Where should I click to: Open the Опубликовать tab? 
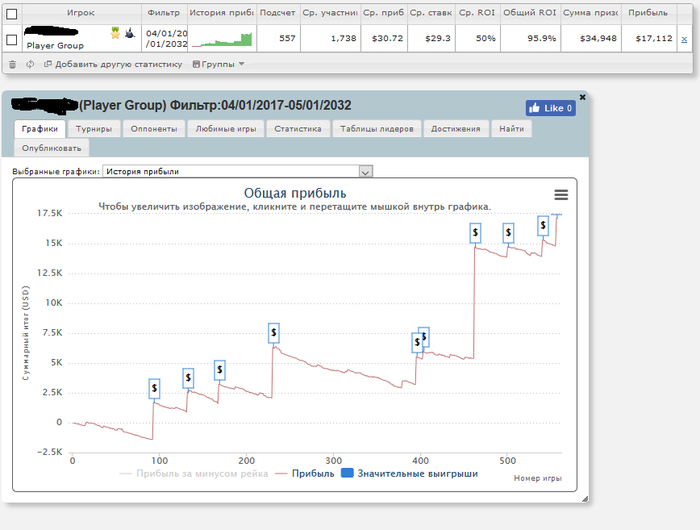pos(51,148)
